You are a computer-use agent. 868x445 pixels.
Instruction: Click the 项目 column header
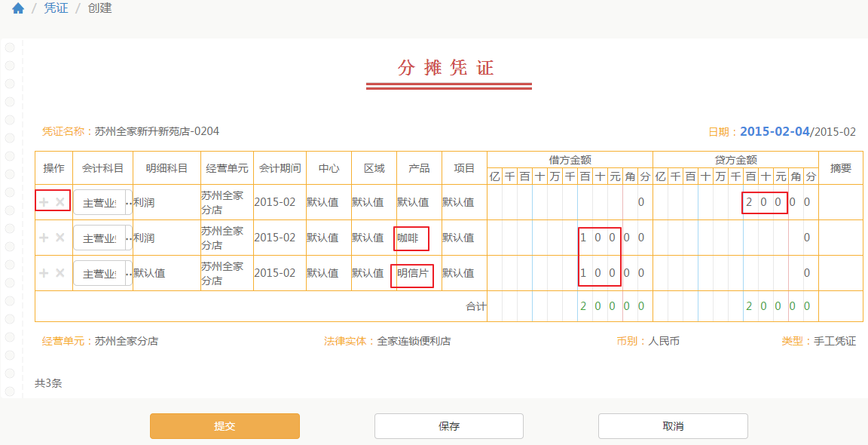tap(464, 168)
